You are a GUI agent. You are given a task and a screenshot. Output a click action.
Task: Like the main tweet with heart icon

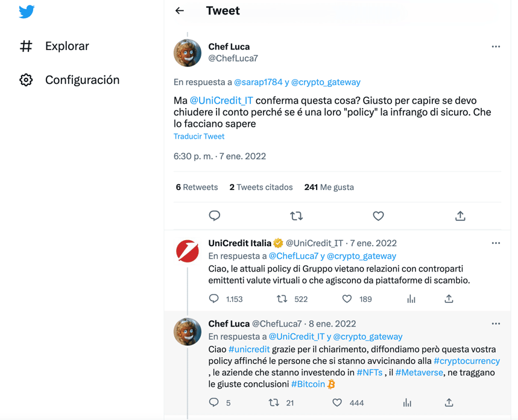pyautogui.click(x=378, y=216)
